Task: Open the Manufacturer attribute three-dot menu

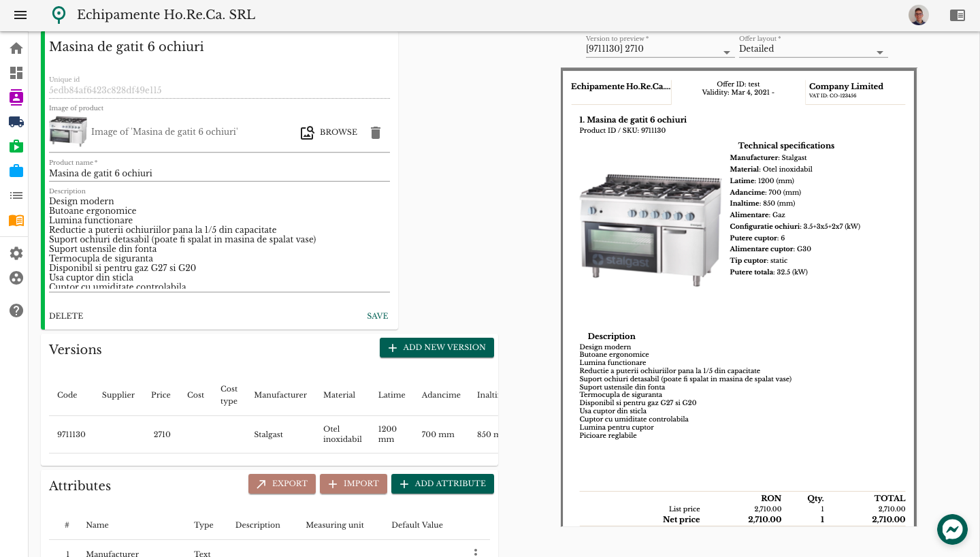Action: click(x=476, y=552)
